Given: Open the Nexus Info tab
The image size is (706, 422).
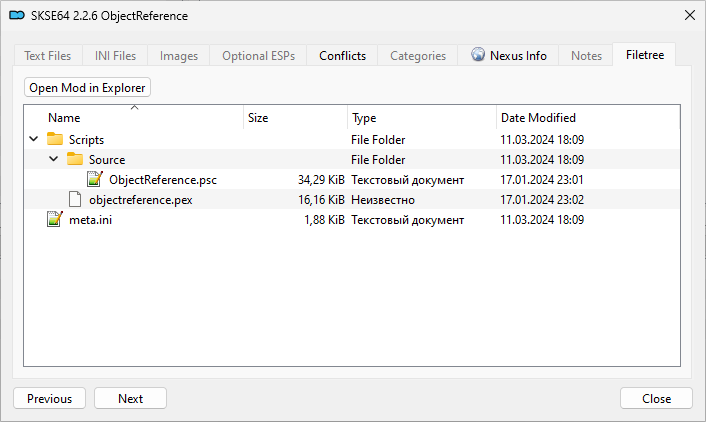Looking at the screenshot, I should [508, 56].
